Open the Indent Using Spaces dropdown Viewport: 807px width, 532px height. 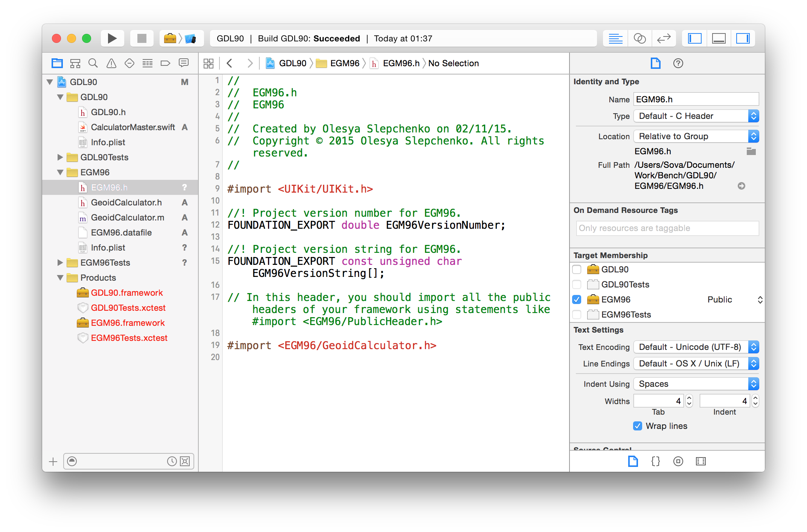pyautogui.click(x=696, y=384)
